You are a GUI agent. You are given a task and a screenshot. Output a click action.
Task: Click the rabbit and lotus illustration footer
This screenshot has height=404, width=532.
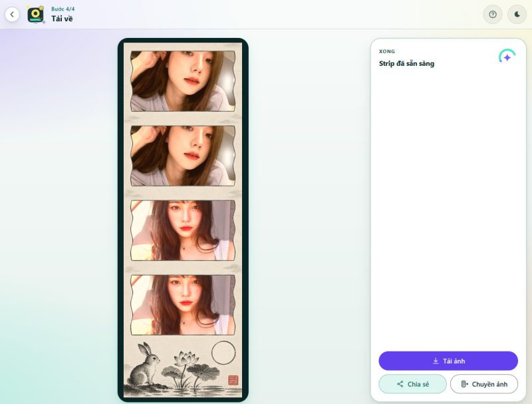[x=183, y=367]
